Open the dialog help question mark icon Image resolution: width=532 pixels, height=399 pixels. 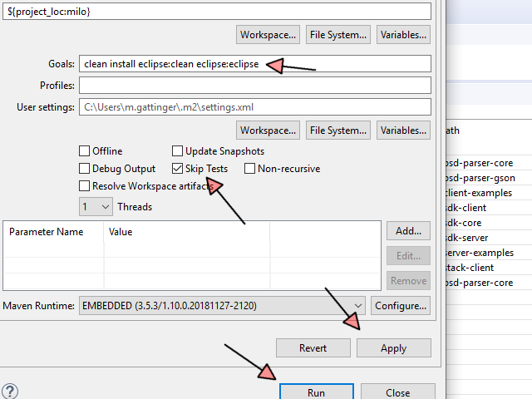click(x=10, y=392)
